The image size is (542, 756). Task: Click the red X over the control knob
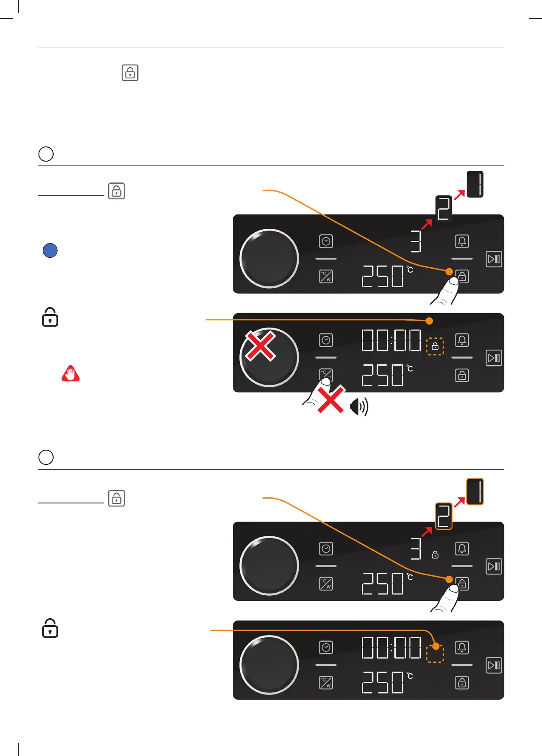(x=260, y=346)
